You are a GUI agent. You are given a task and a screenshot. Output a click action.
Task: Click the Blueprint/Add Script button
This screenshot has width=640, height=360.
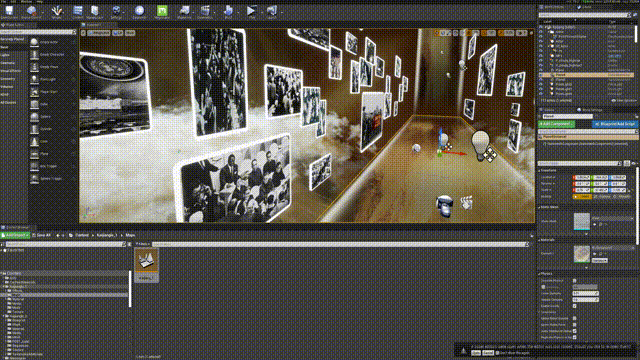(x=615, y=124)
